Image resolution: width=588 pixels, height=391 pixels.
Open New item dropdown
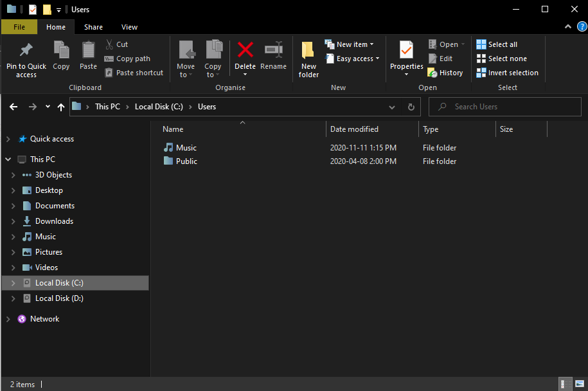pos(349,44)
